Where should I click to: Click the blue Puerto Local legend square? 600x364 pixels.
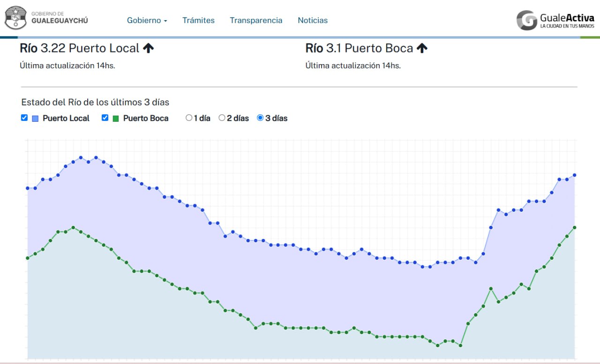(x=35, y=119)
